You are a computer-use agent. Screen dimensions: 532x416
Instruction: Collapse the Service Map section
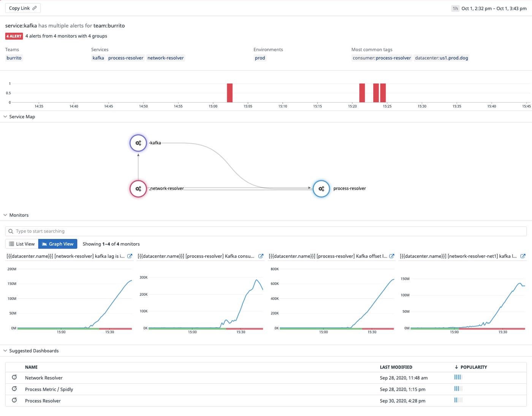click(x=5, y=117)
